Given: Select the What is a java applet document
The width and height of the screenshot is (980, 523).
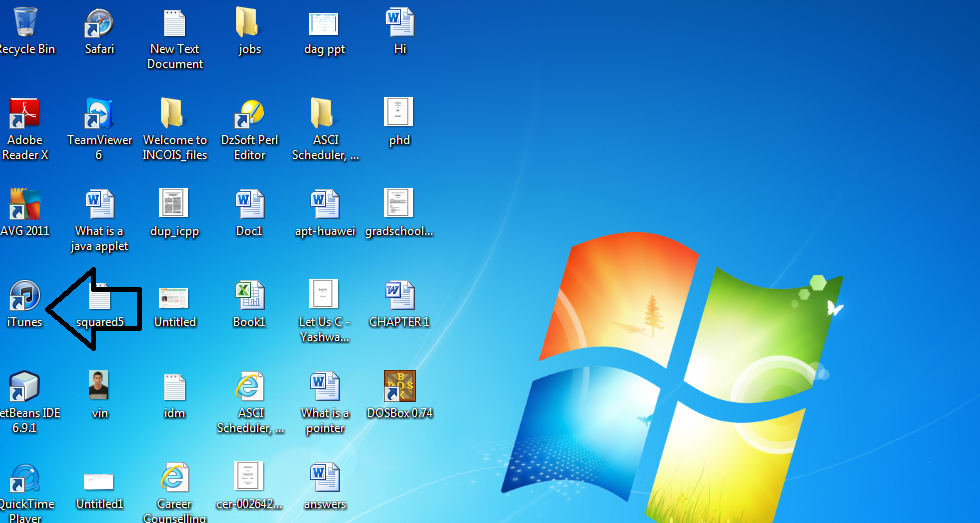Looking at the screenshot, I should point(99,205).
